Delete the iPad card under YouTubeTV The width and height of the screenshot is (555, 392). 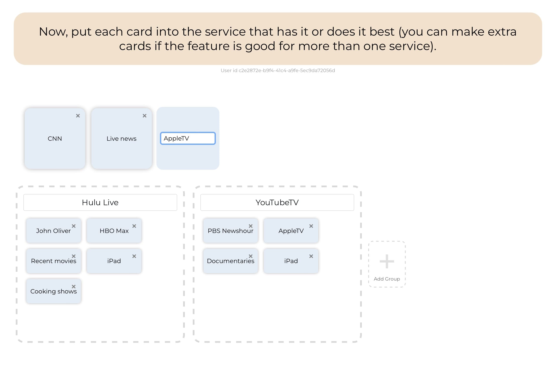311,257
